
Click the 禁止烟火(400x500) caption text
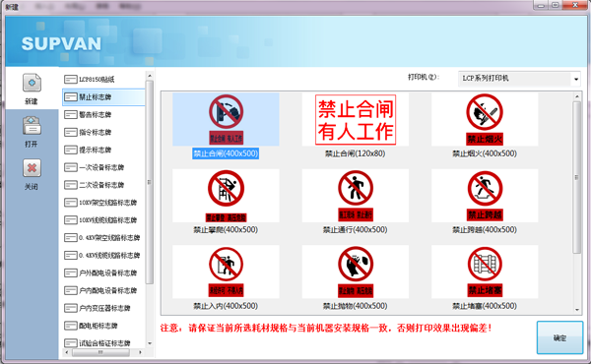485,153
